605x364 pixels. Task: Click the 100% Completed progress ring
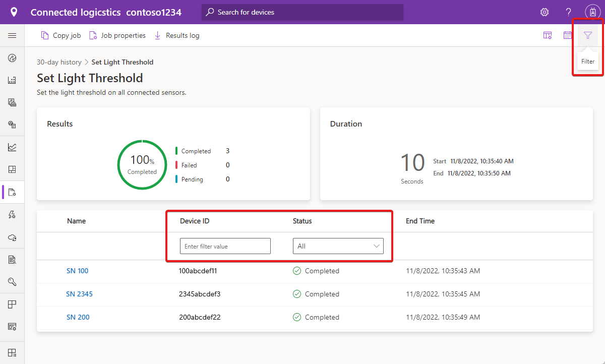[142, 165]
